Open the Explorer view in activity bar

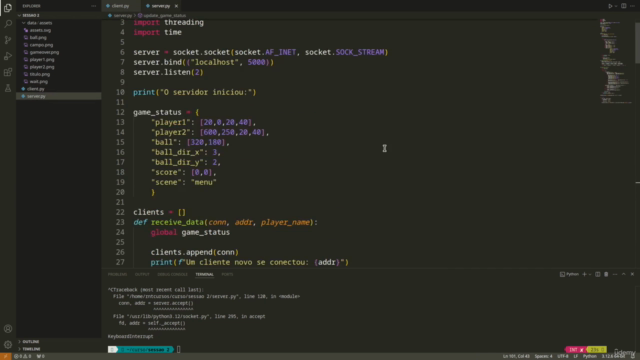(8, 8)
